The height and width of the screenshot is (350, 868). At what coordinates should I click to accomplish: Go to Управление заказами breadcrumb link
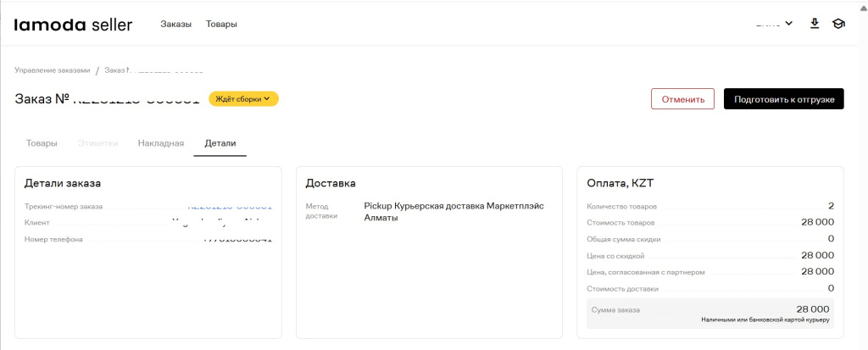pyautogui.click(x=53, y=70)
